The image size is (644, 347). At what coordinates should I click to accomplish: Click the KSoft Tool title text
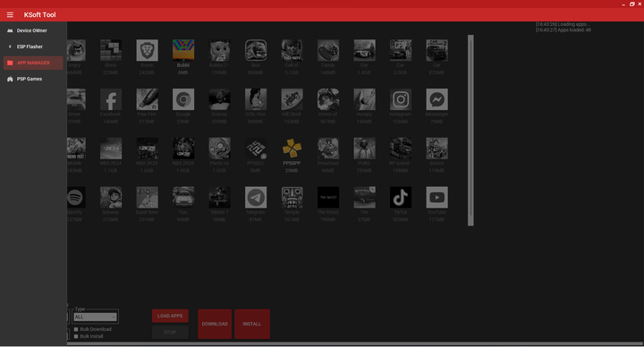point(40,15)
